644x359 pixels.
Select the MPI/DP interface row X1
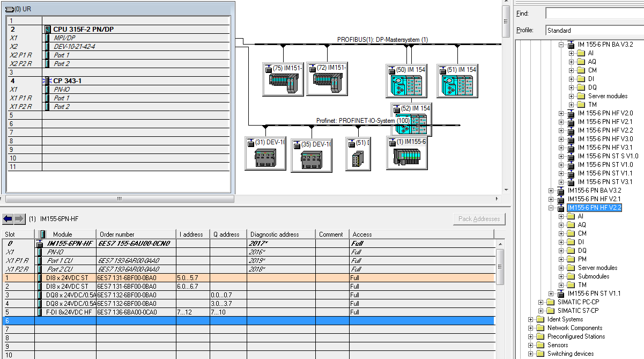pos(119,38)
